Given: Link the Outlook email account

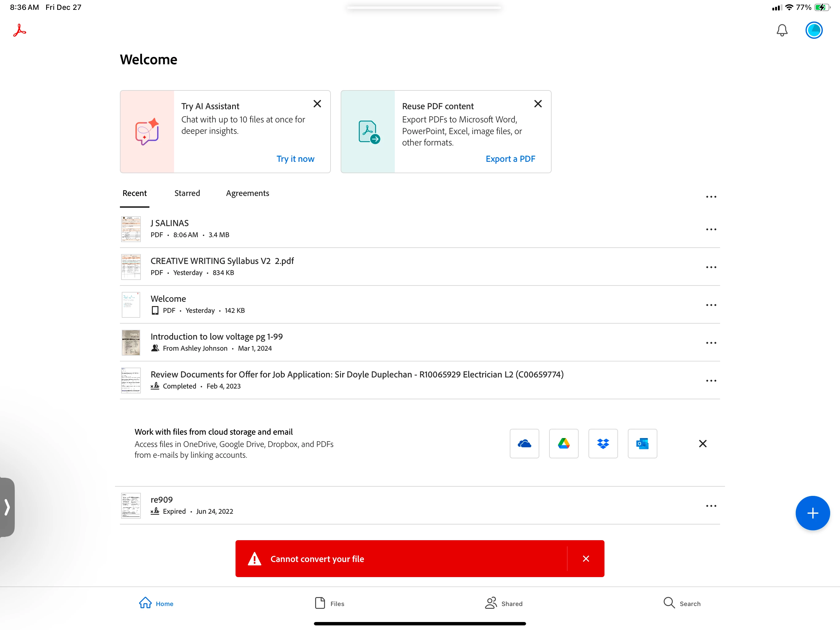Looking at the screenshot, I should pos(642,444).
